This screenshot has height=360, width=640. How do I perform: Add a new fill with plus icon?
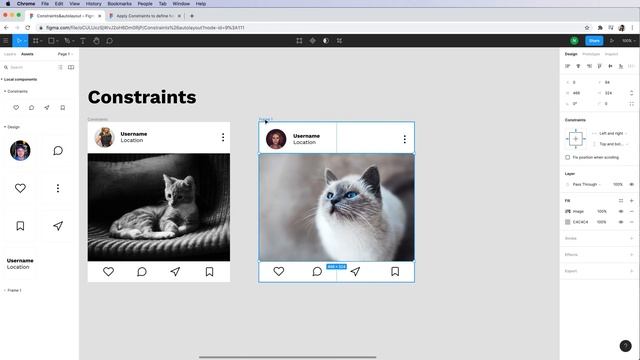[x=631, y=201]
